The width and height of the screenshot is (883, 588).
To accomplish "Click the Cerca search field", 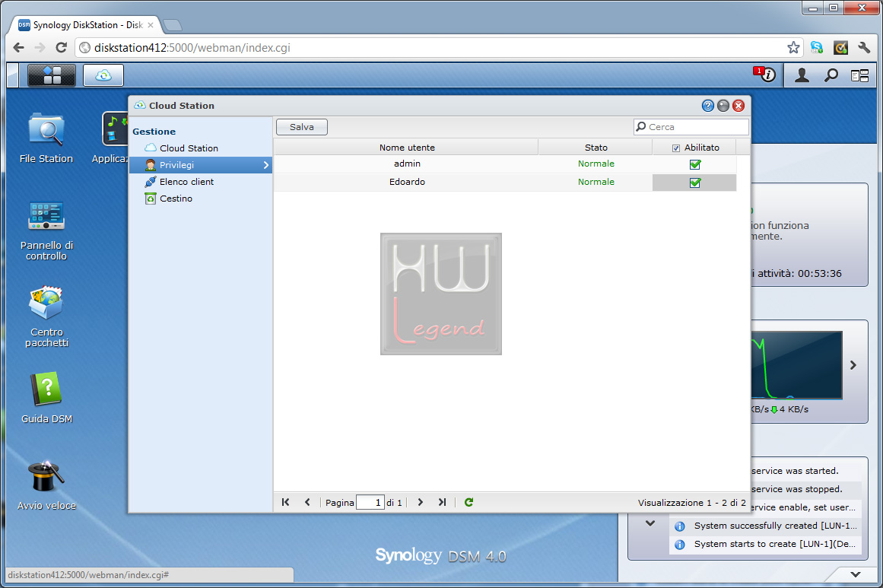I will coord(691,127).
